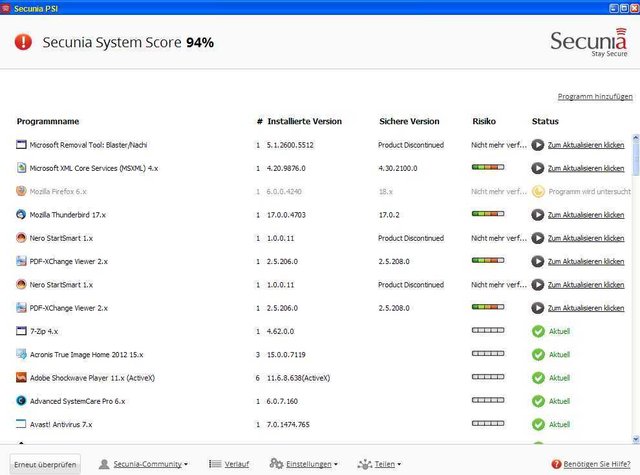The image size is (640, 475).
Task: Click the Secunia logo in the header
Action: click(589, 42)
